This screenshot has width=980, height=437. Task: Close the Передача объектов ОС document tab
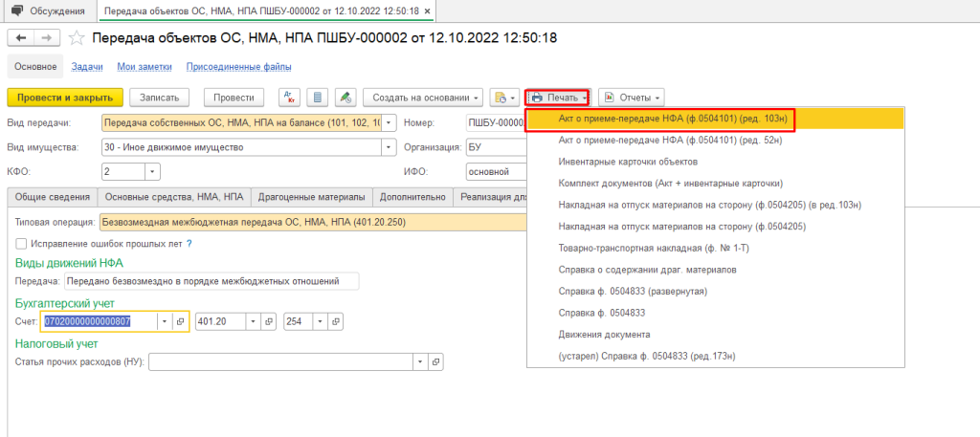click(426, 11)
